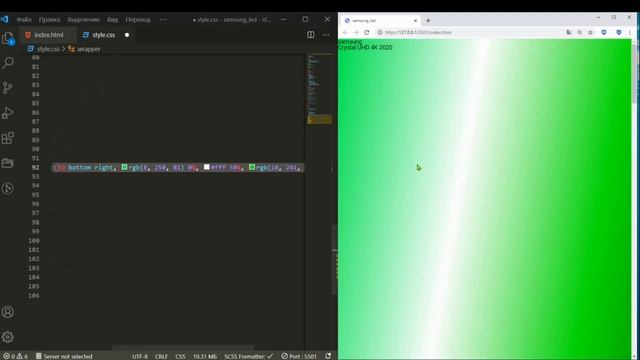Viewport: 640px width, 360px height.
Task: Click 'samsung' text on the web page
Action: coord(350,42)
